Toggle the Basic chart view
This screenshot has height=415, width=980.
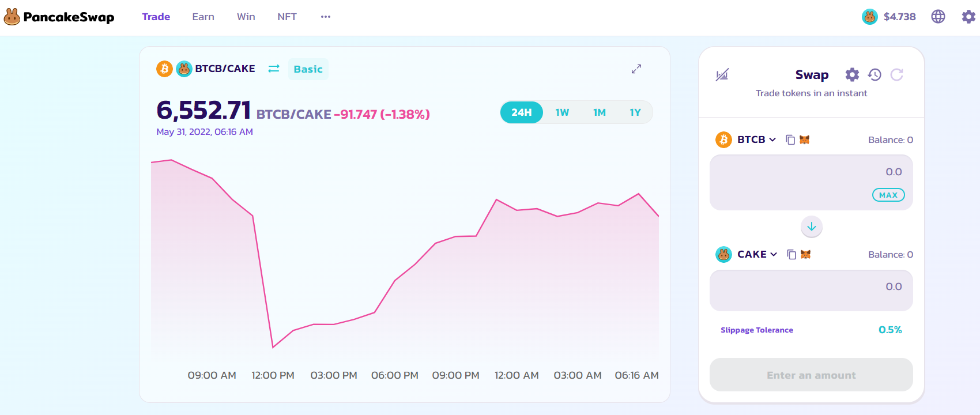pyautogui.click(x=308, y=69)
